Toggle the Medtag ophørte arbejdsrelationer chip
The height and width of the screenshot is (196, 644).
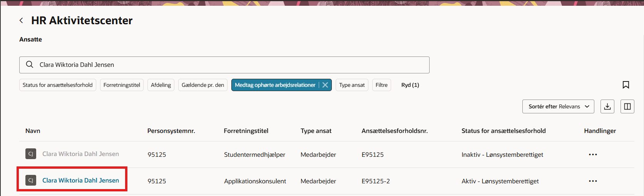(275, 85)
